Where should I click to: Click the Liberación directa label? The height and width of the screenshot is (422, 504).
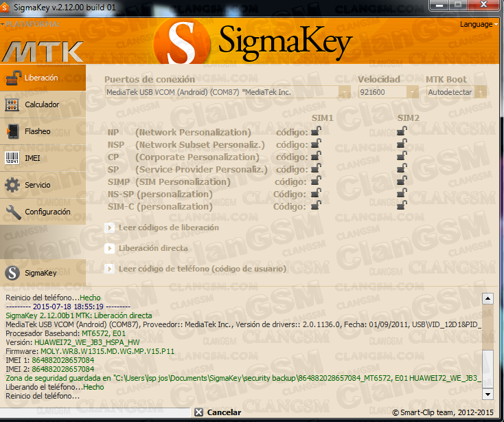tap(153, 248)
